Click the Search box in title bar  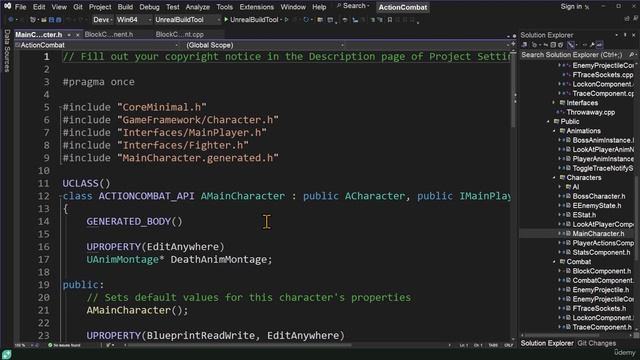point(353,6)
